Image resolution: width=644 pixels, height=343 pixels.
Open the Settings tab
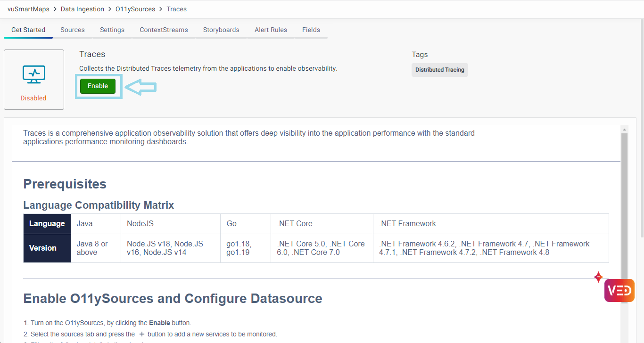pos(112,30)
